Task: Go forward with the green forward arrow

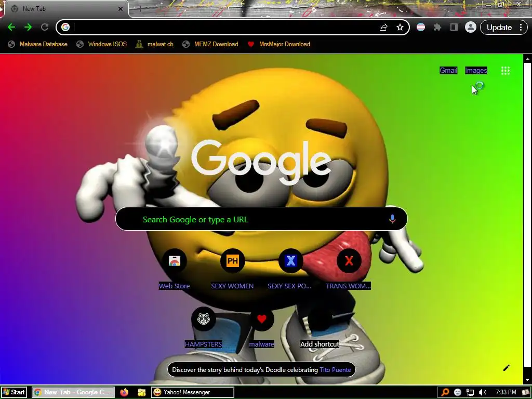Action: click(x=28, y=27)
